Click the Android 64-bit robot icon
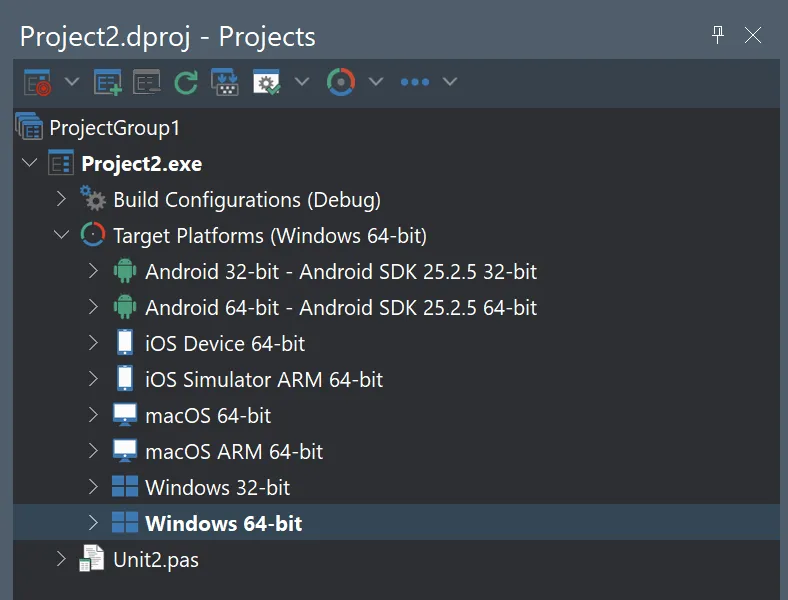The image size is (788, 600). [125, 307]
